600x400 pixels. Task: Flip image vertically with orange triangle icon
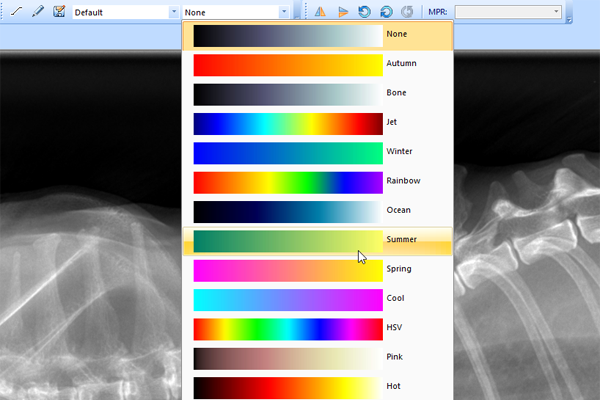tap(343, 12)
